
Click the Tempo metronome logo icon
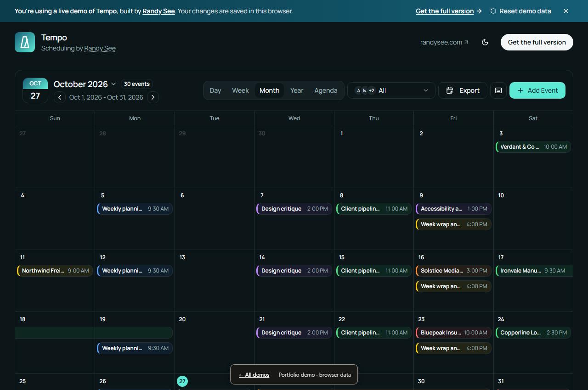25,42
